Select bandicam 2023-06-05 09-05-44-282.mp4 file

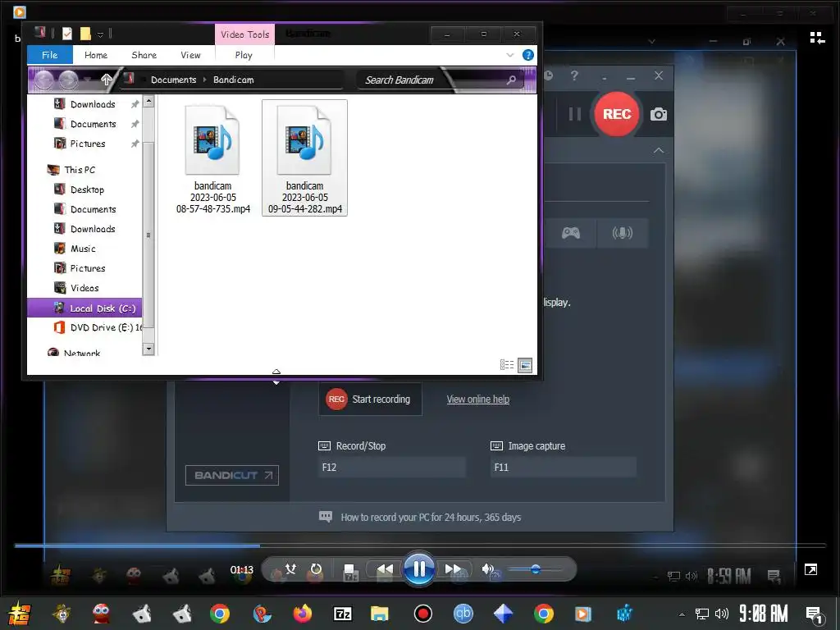point(305,158)
